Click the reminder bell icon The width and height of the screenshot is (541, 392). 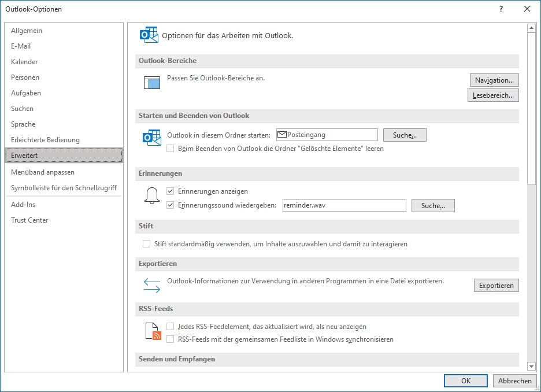pyautogui.click(x=151, y=196)
